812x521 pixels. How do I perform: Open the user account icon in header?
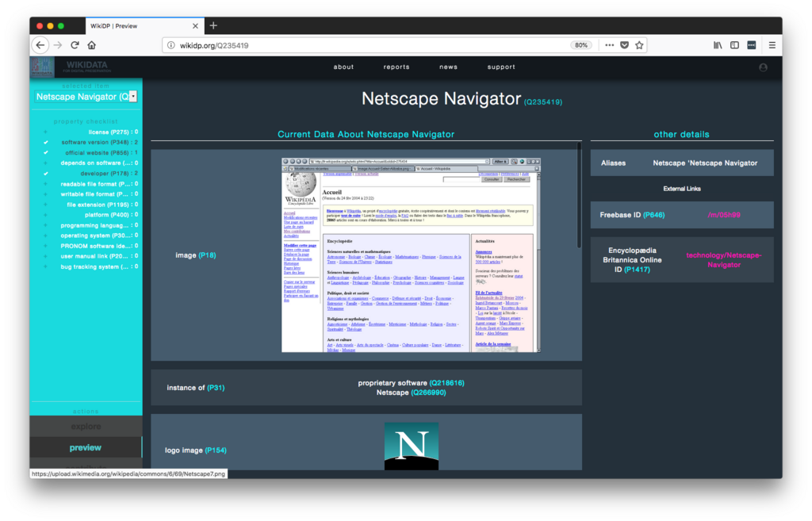(763, 67)
